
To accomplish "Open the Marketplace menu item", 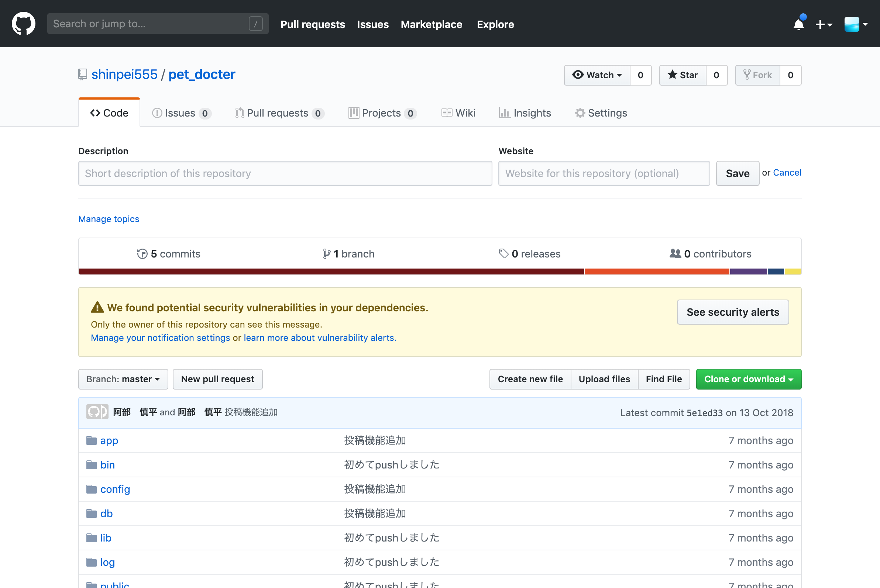I will pyautogui.click(x=431, y=24).
